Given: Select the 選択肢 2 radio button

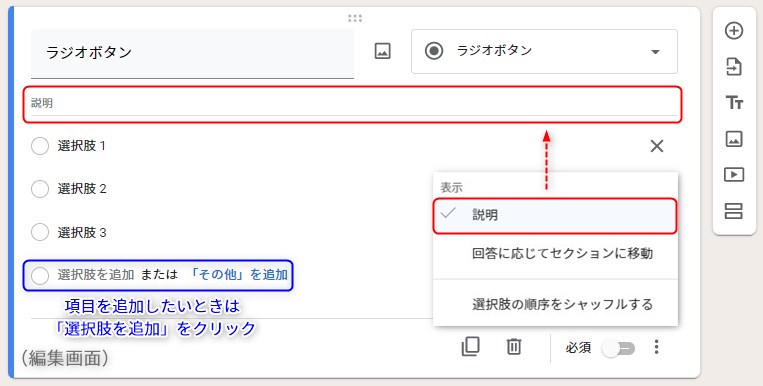Looking at the screenshot, I should 40,189.
